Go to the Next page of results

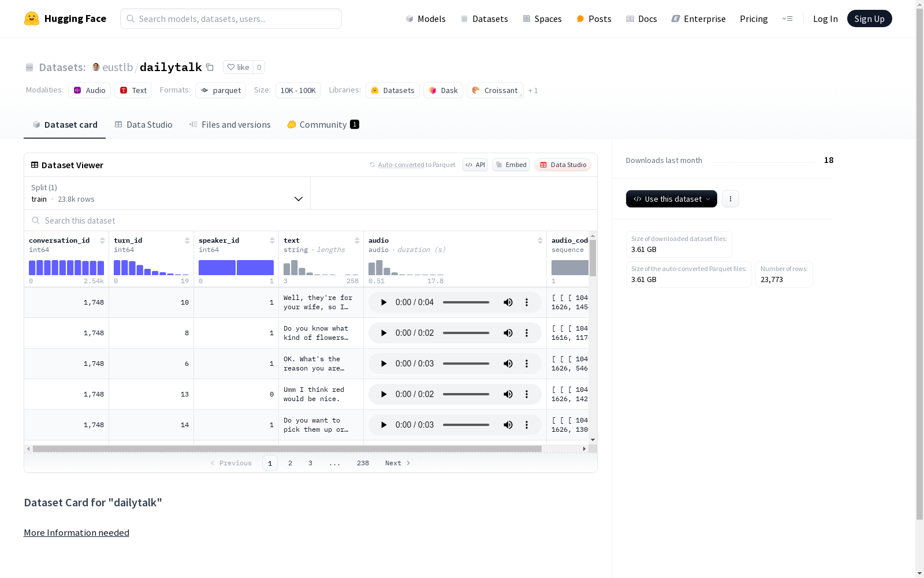(398, 463)
